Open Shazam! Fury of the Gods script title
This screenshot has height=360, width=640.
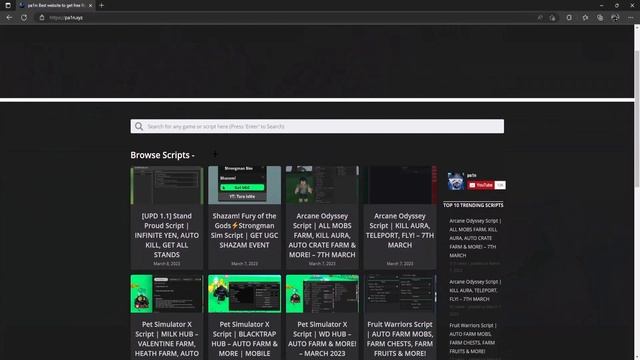click(244, 230)
